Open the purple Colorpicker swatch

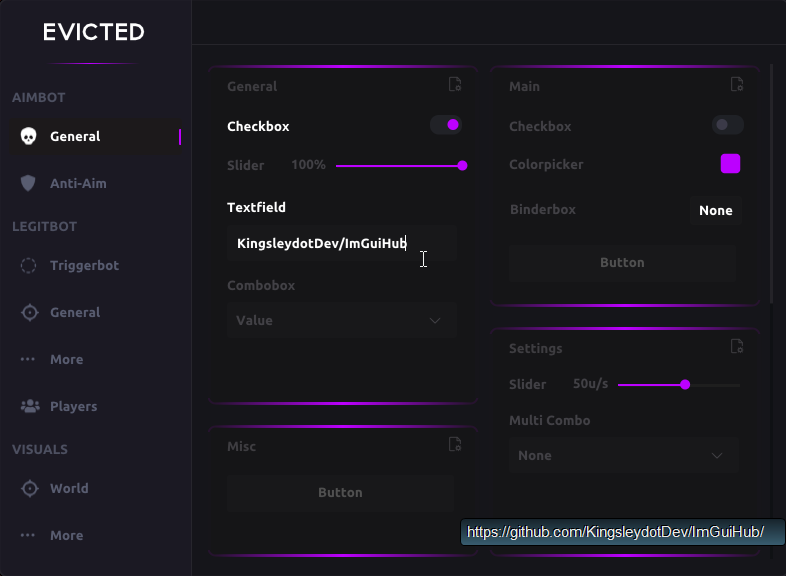[731, 164]
